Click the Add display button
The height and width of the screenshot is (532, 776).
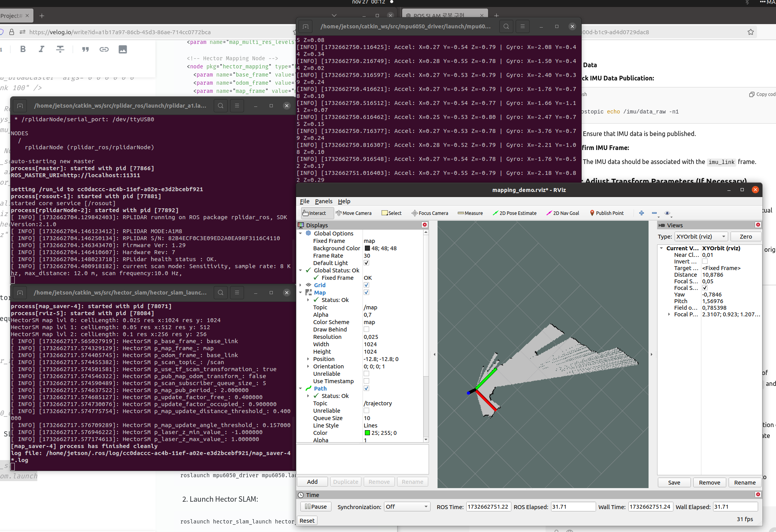click(312, 482)
